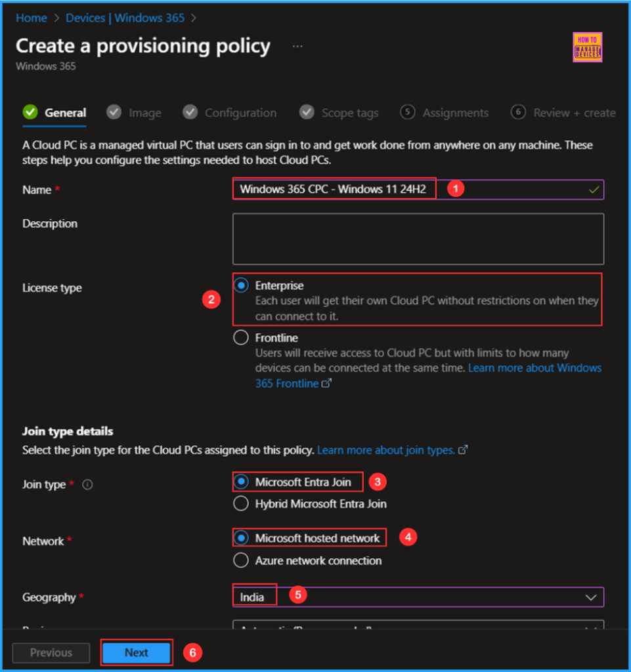
Task: Click the 'Create a provisioning policy' title
Action: point(142,46)
